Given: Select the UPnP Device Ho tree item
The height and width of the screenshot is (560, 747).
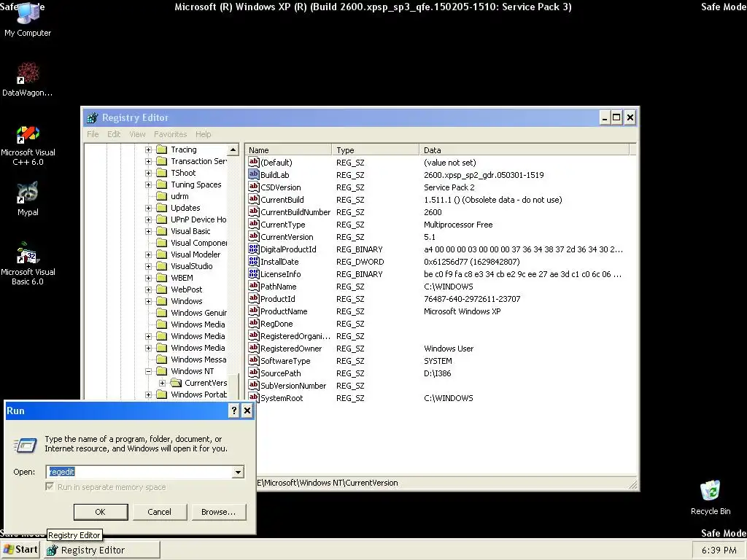Looking at the screenshot, I should (198, 219).
